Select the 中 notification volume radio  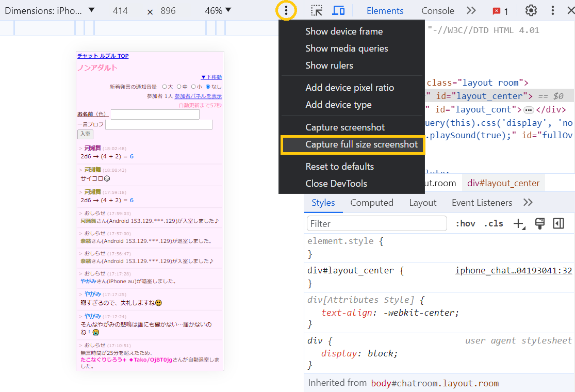pyautogui.click(x=179, y=87)
